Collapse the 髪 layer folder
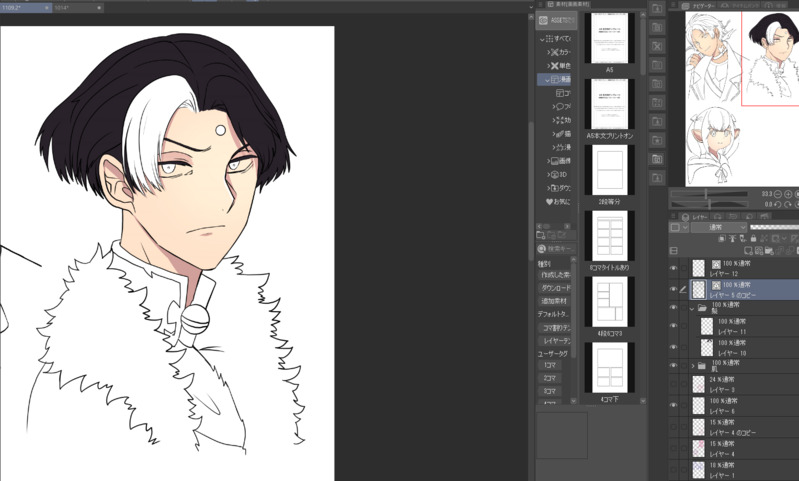This screenshot has height=481, width=799. tap(692, 308)
